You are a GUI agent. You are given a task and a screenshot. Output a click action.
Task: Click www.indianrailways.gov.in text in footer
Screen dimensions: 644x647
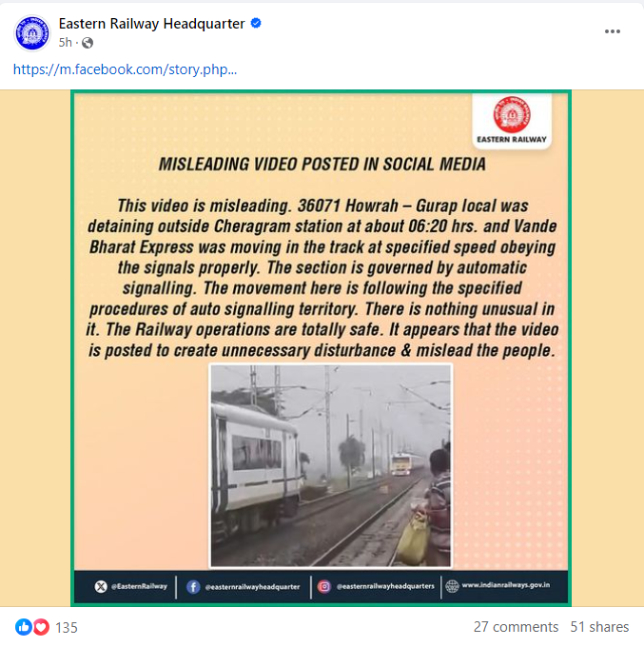point(506,585)
